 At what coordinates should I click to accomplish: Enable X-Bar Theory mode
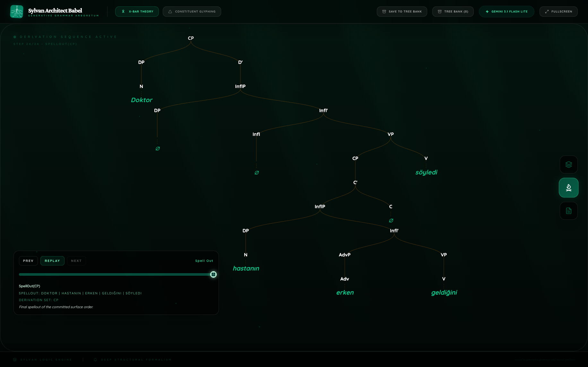point(137,11)
